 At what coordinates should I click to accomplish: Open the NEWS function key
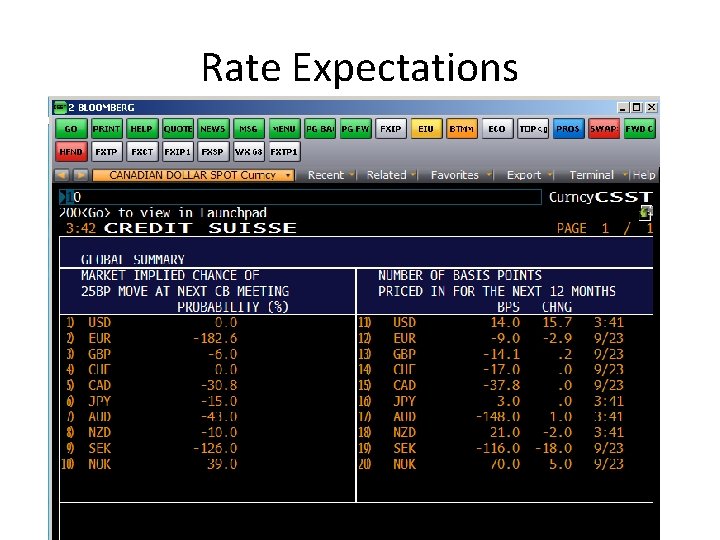213,129
